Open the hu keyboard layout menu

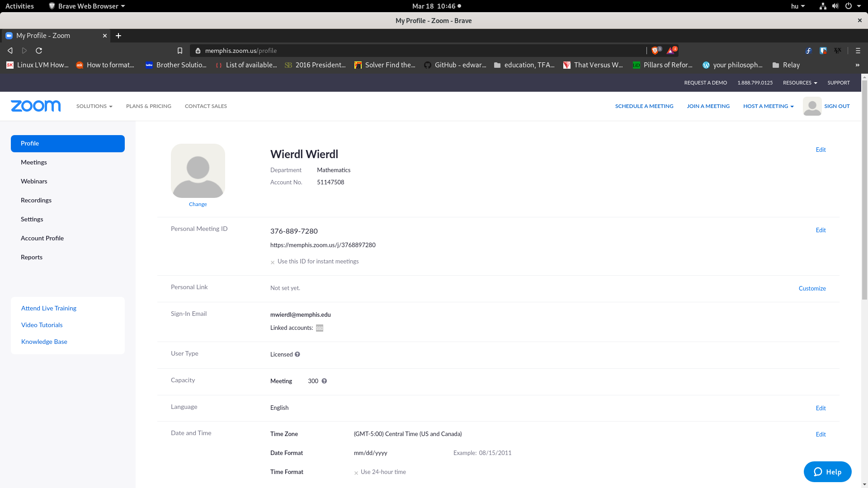(x=798, y=6)
